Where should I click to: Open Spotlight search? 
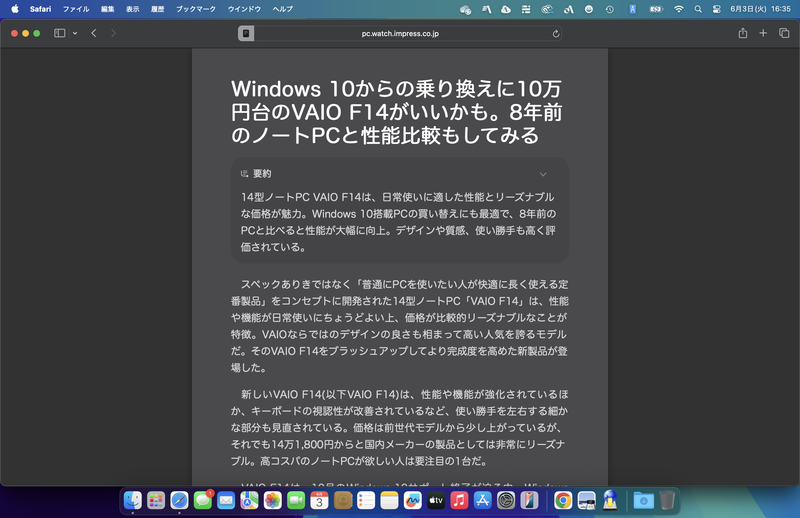[x=698, y=9]
